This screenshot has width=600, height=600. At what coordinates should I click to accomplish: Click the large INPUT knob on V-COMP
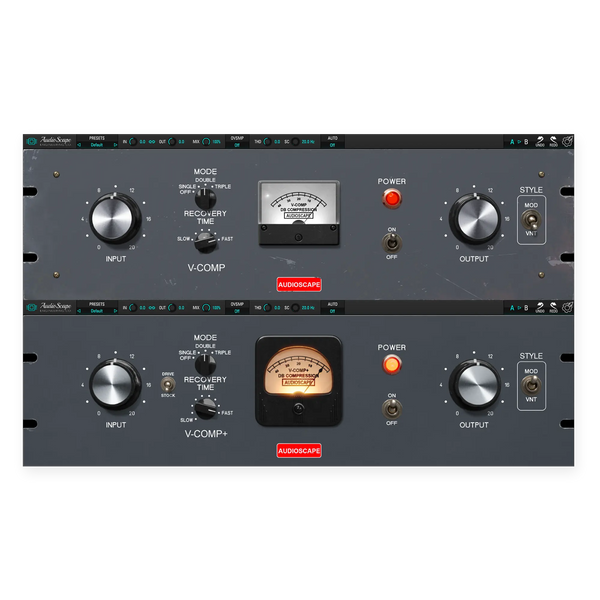(x=115, y=218)
